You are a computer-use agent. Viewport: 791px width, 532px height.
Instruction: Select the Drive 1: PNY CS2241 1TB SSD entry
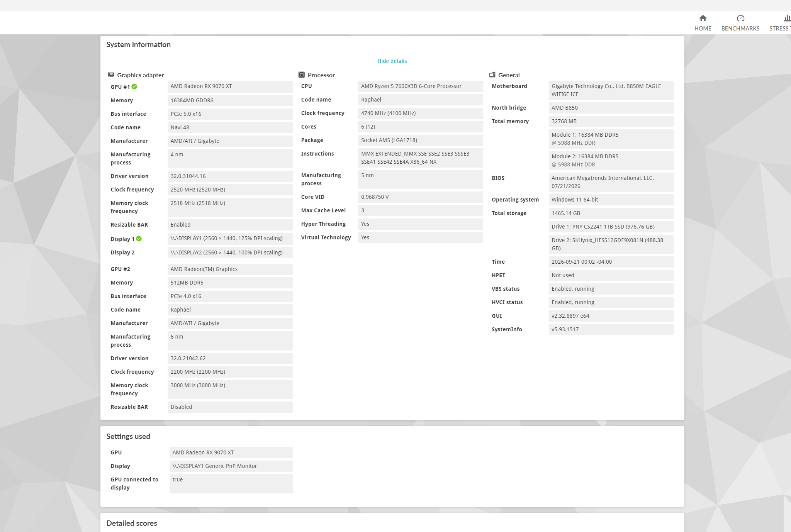tap(611, 227)
